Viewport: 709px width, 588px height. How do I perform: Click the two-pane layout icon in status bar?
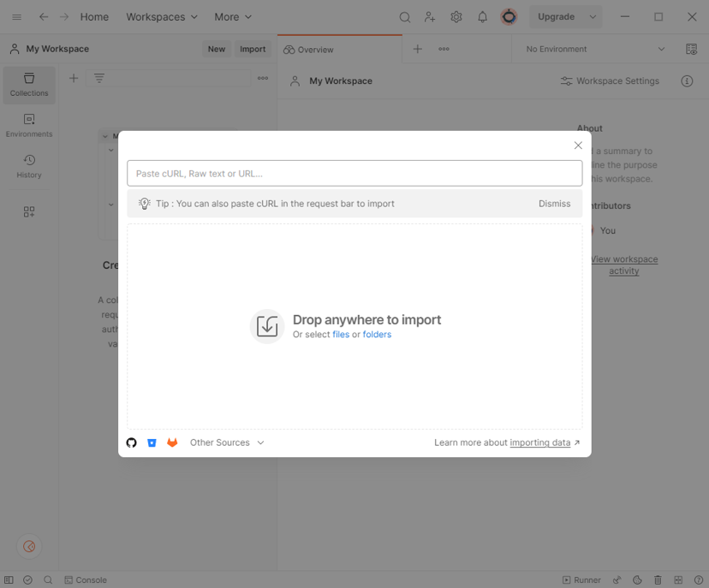(x=678, y=579)
